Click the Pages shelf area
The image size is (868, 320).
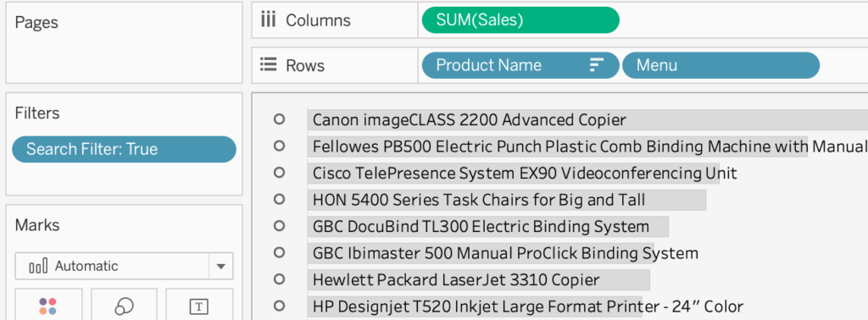click(x=124, y=43)
